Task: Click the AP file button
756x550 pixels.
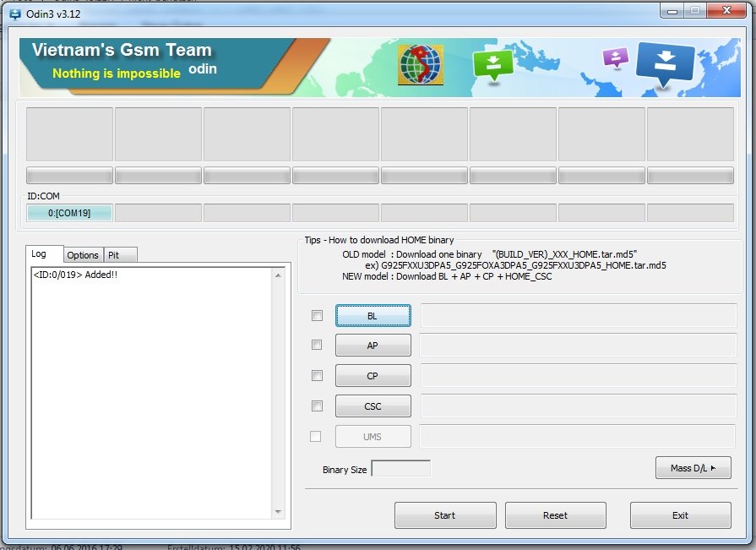Action: coord(373,346)
